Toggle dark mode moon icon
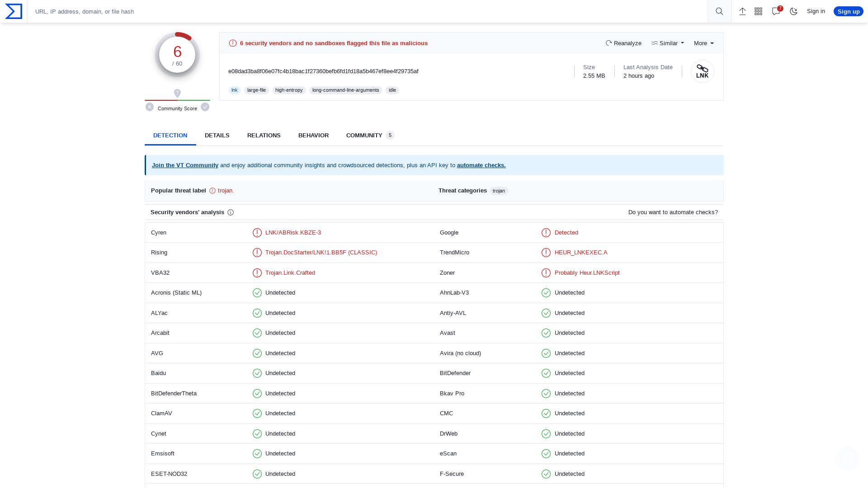Screen dimensions: 868x488 point(794,11)
